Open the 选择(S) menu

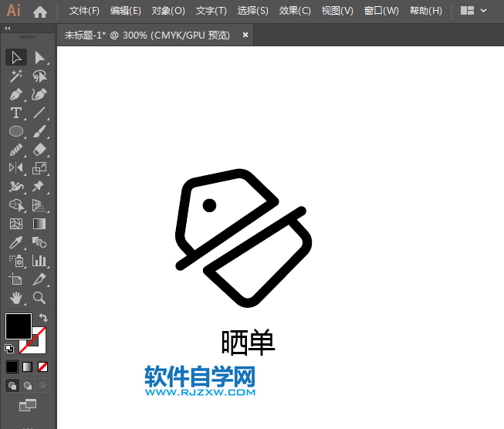253,11
